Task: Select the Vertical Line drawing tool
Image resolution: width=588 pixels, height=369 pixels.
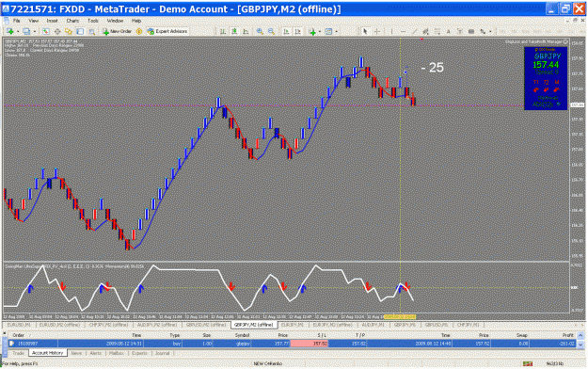Action: point(391,31)
